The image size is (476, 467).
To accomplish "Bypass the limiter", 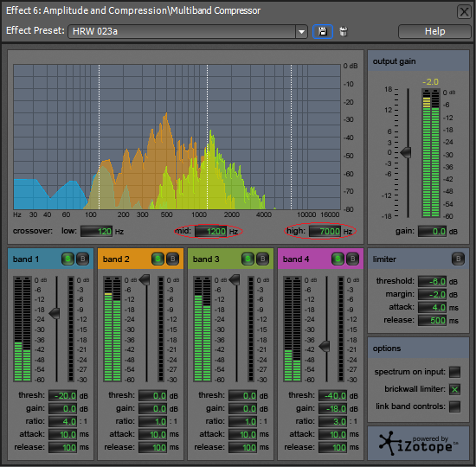I will pos(458,259).
